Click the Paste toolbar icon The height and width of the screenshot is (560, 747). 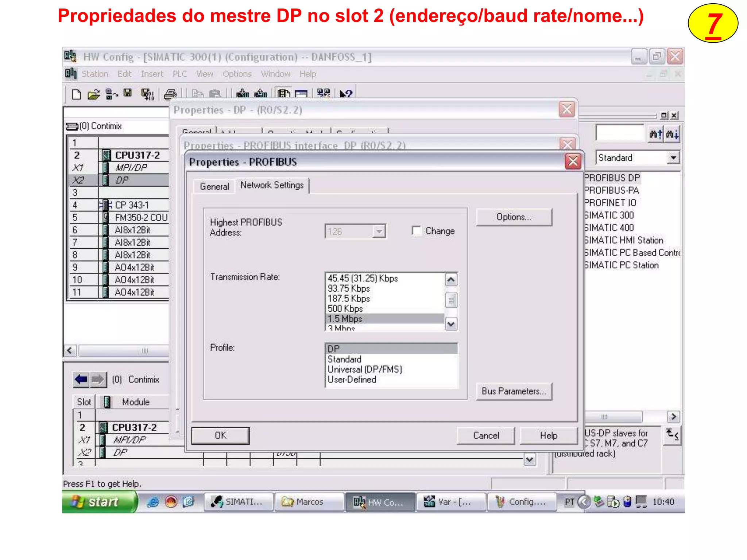(215, 94)
